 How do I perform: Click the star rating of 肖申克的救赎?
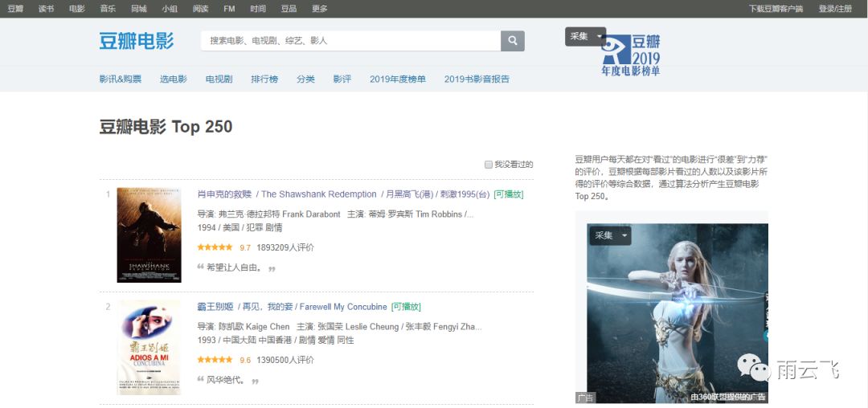(215, 247)
